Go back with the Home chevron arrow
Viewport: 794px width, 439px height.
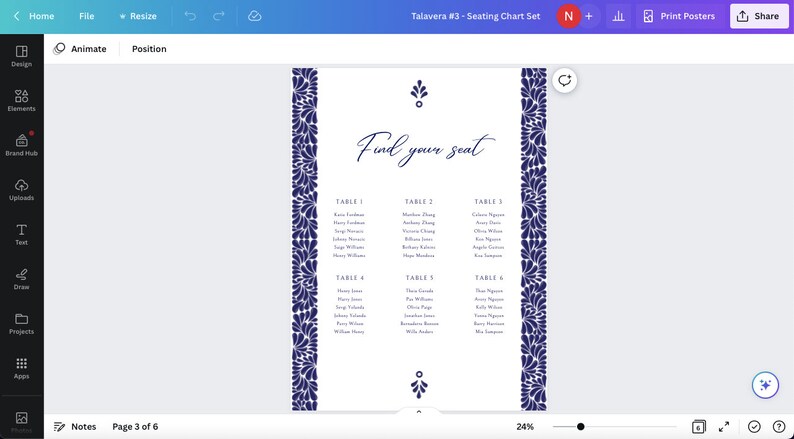(x=16, y=16)
